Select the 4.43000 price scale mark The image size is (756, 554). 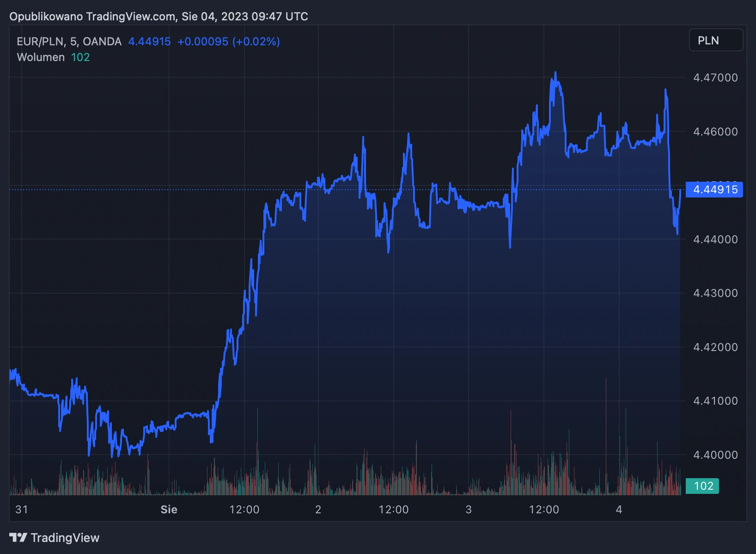(x=715, y=293)
